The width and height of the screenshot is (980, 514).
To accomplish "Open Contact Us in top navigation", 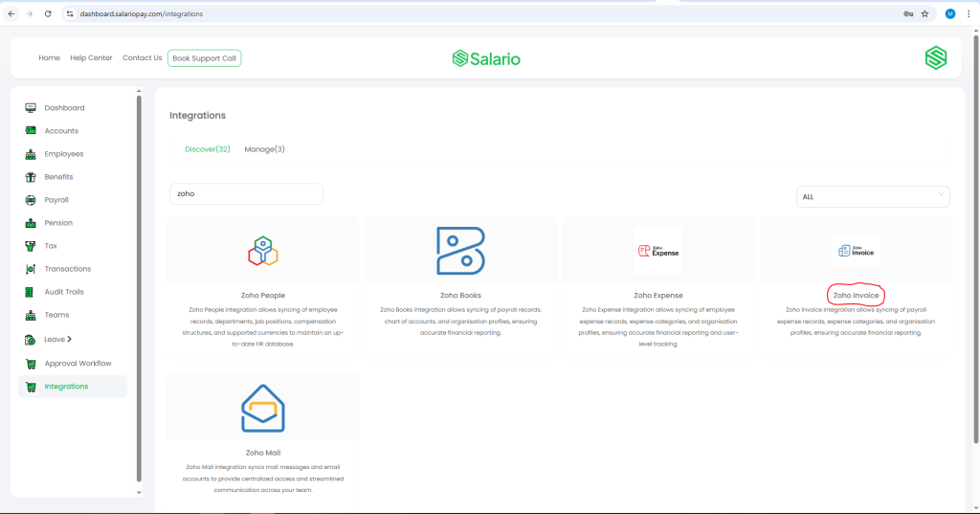I will point(142,58).
